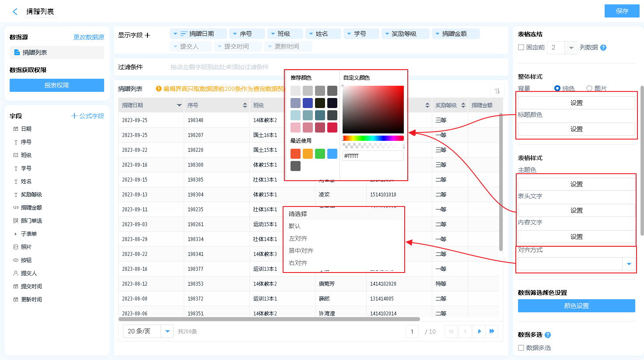
Task: Click the blue 保存 button
Action: (622, 11)
